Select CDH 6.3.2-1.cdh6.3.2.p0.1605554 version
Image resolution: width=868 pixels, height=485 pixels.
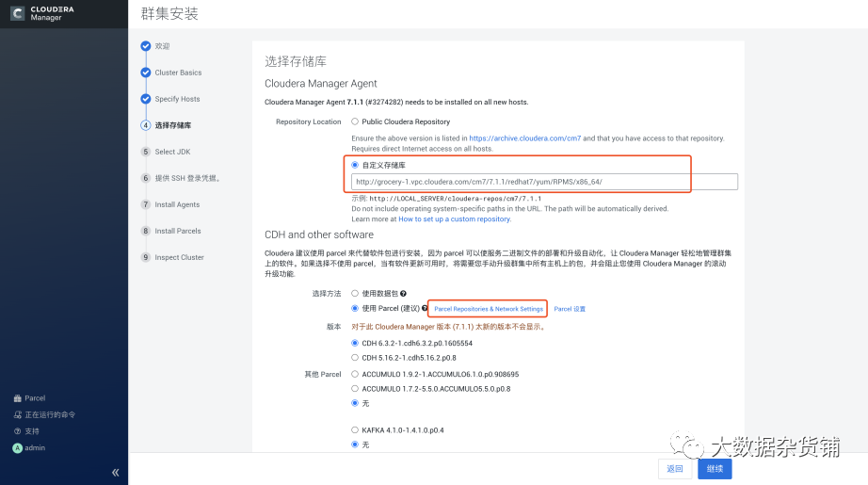click(355, 343)
